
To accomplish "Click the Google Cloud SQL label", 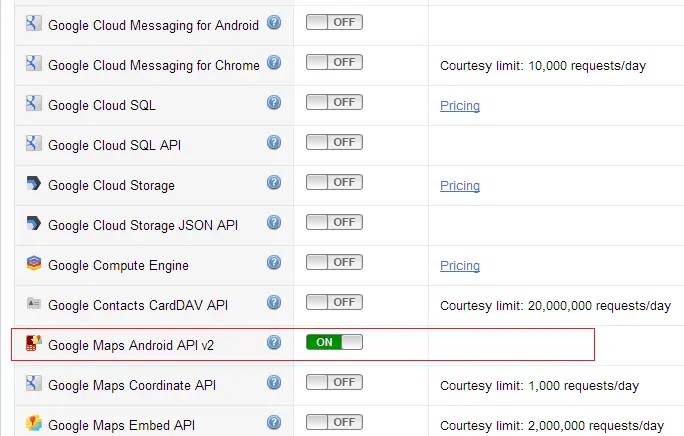I will point(102,105).
